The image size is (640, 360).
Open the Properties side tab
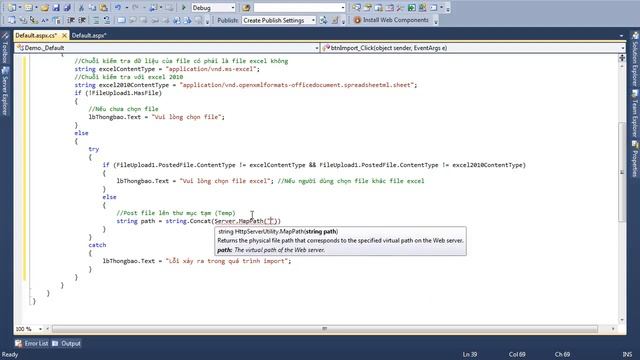coord(635,159)
